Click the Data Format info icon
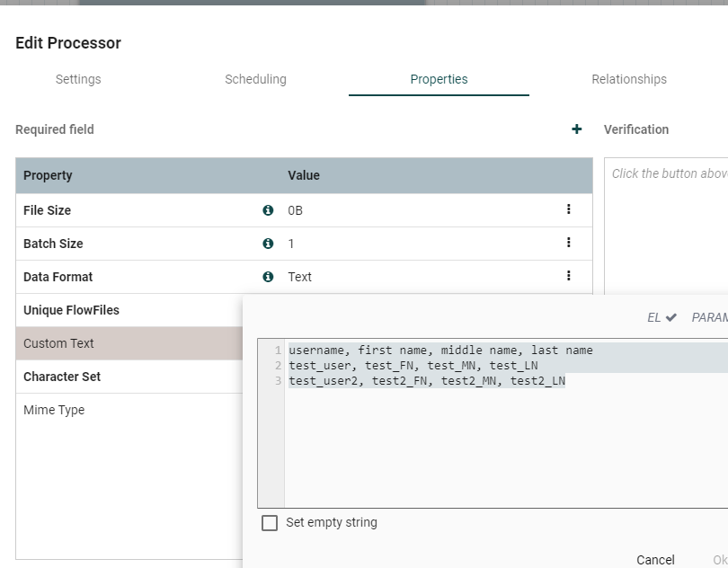The height and width of the screenshot is (568, 728). pos(268,277)
